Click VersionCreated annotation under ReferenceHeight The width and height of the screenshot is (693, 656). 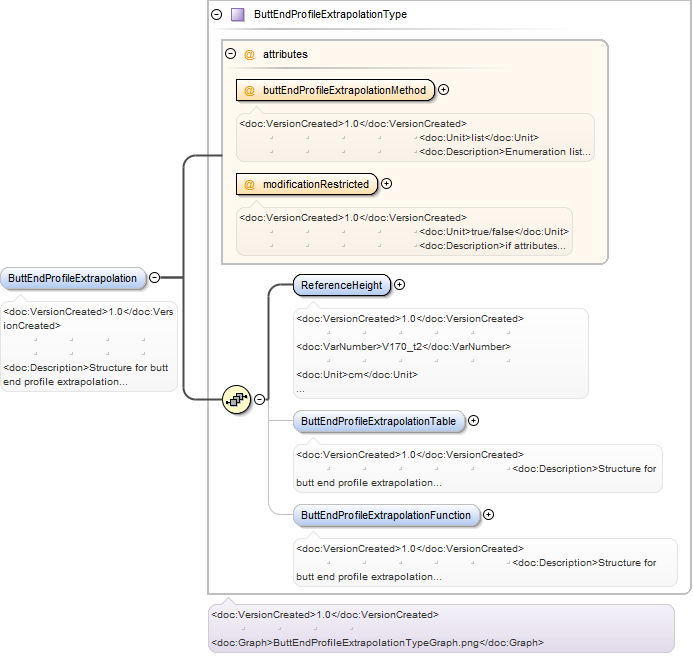coord(410,319)
